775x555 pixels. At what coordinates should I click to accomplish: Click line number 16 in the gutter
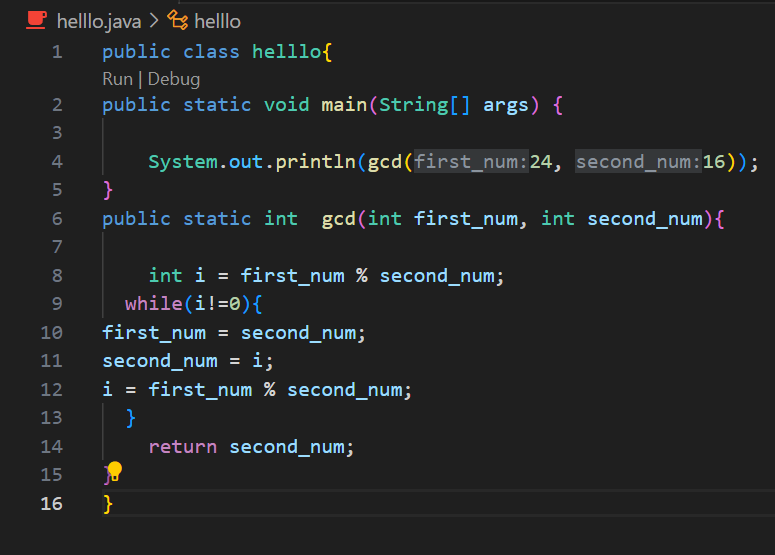point(51,503)
